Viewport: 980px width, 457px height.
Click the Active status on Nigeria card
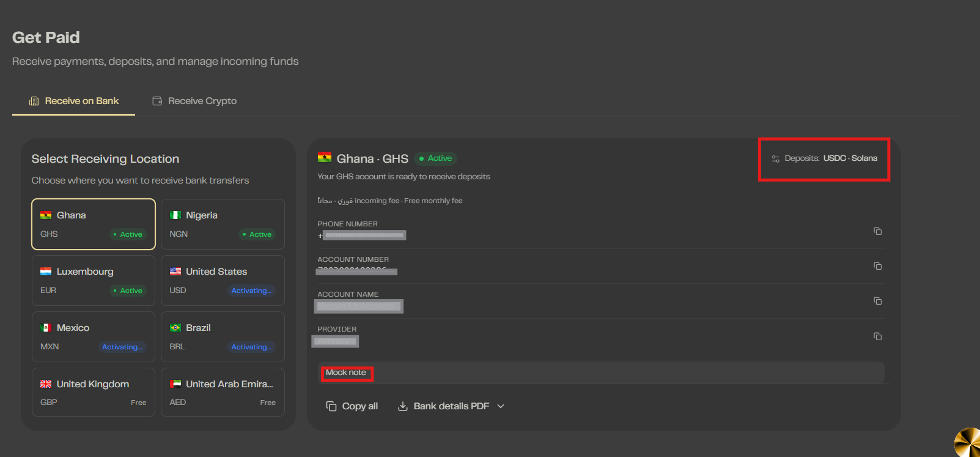pyautogui.click(x=257, y=234)
